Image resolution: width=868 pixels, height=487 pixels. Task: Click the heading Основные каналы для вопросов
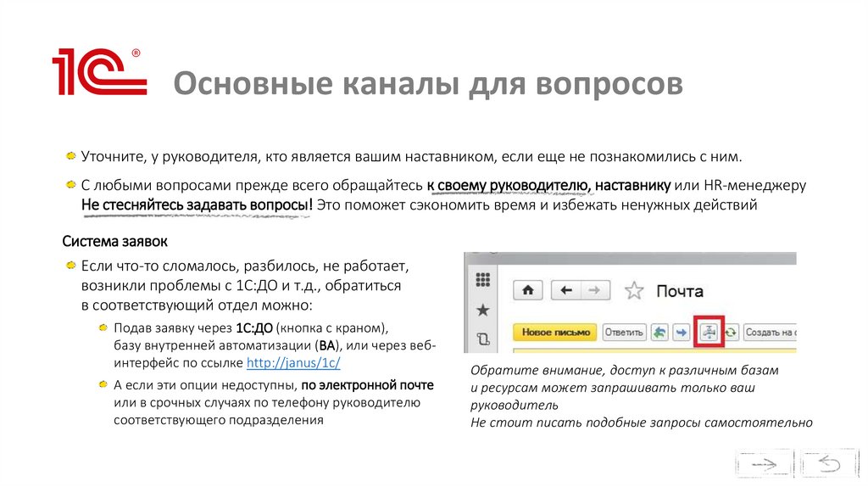tap(428, 84)
